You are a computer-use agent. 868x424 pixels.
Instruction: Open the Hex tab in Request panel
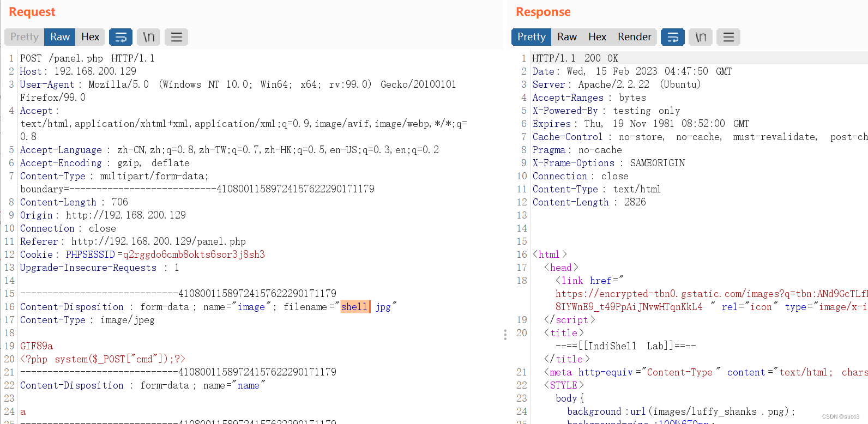[90, 37]
